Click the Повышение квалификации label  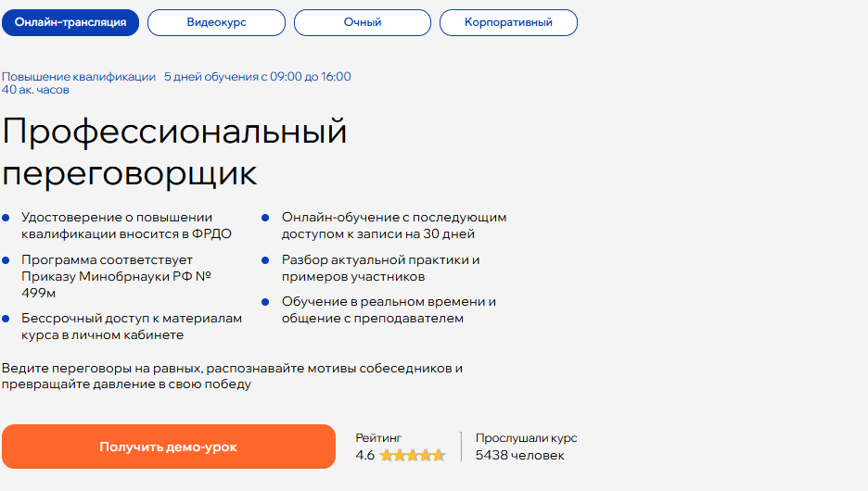click(x=79, y=77)
